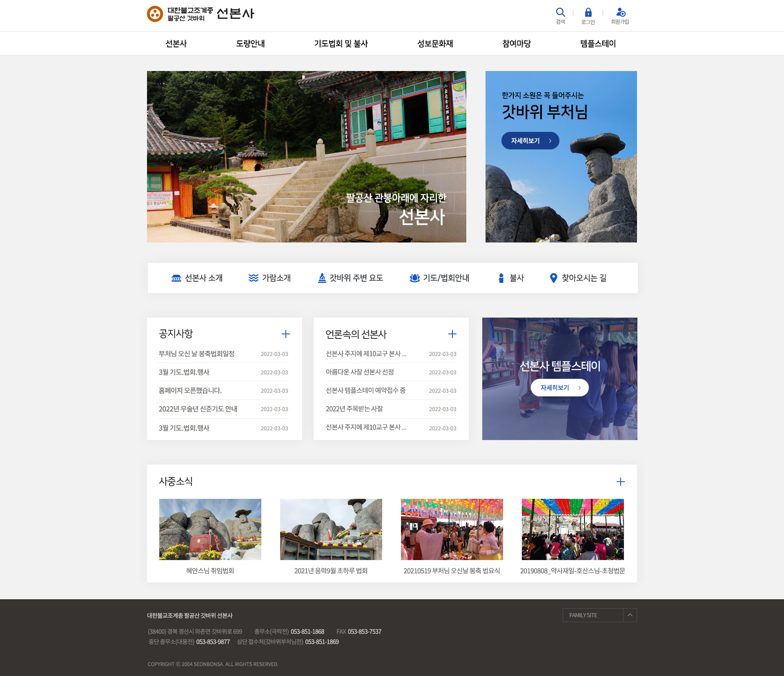Expand 사중소식 section plus icon
The image size is (784, 676).
click(620, 482)
